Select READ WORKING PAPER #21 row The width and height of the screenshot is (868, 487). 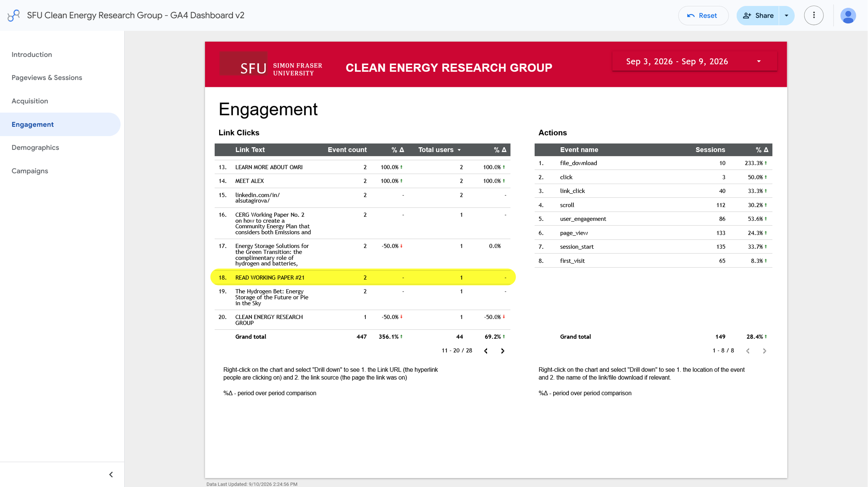coord(362,277)
